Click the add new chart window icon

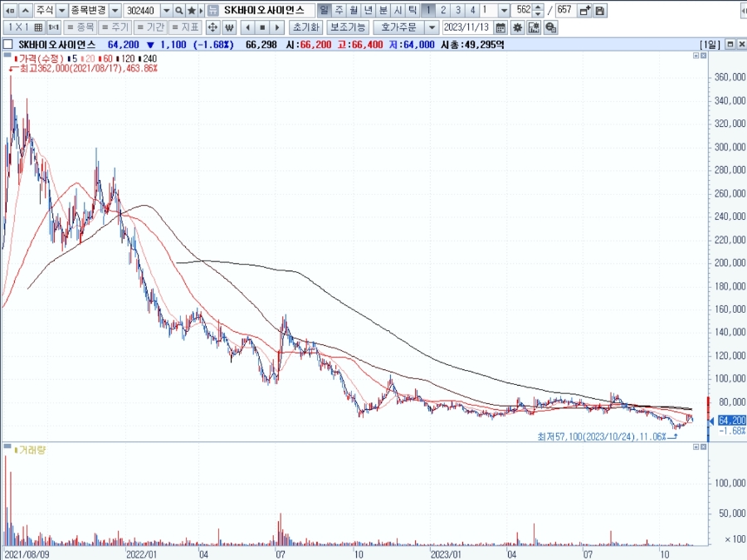point(585,10)
